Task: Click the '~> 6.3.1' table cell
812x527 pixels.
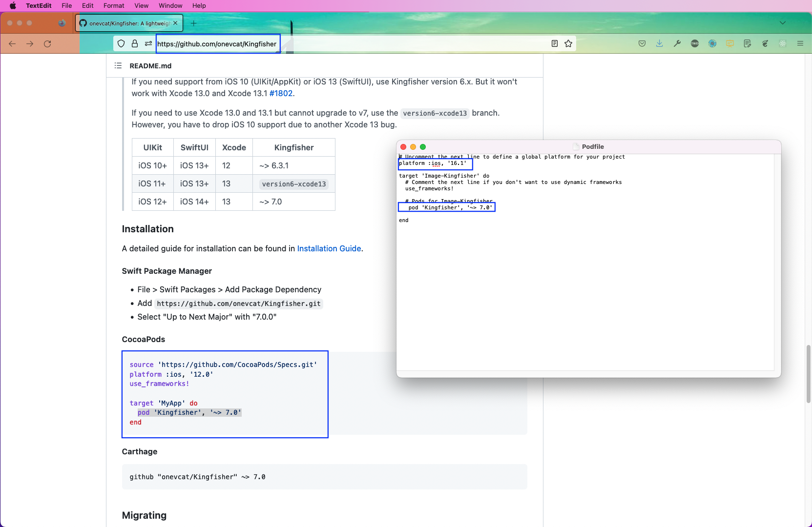Action: 293,165
